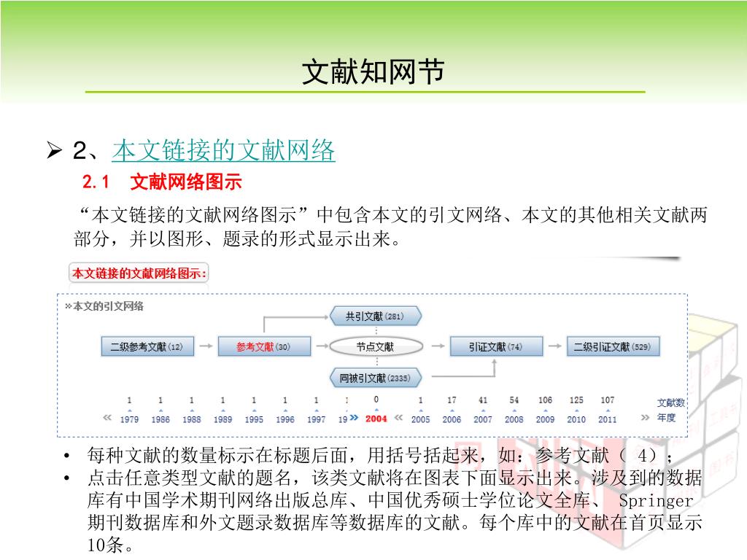Click the highlighted year 2004
This screenshot has width=747, height=560.
pyautogui.click(x=376, y=419)
